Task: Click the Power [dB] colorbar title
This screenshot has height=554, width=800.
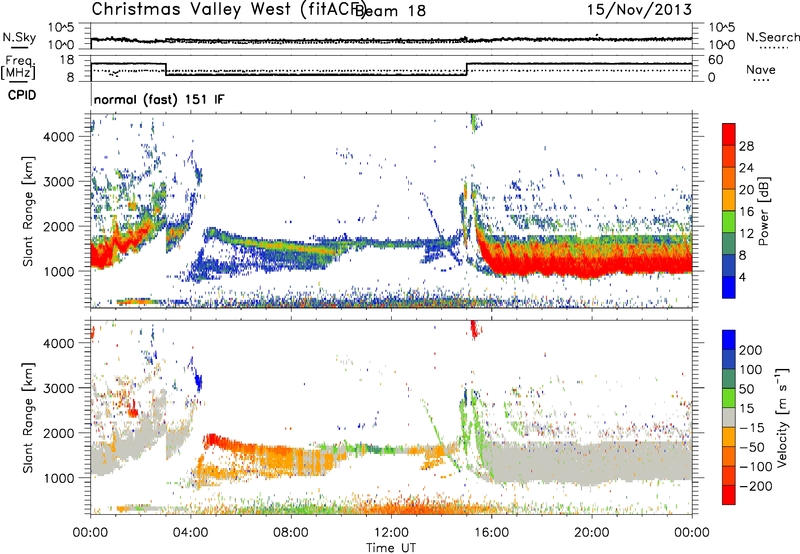Action: (x=763, y=211)
